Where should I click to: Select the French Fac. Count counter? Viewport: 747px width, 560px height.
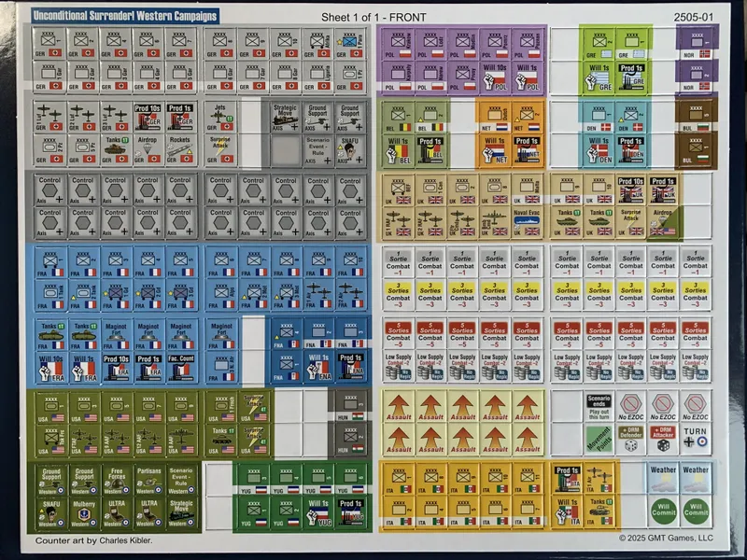pyautogui.click(x=180, y=368)
